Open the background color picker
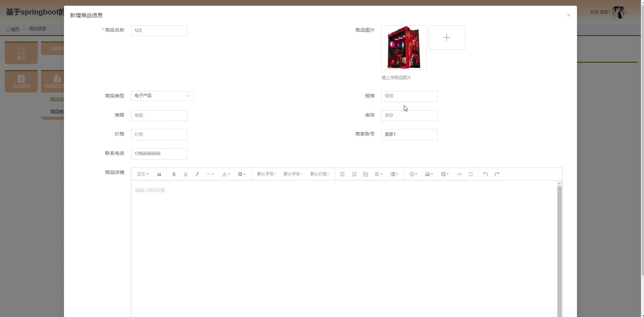 [242, 174]
